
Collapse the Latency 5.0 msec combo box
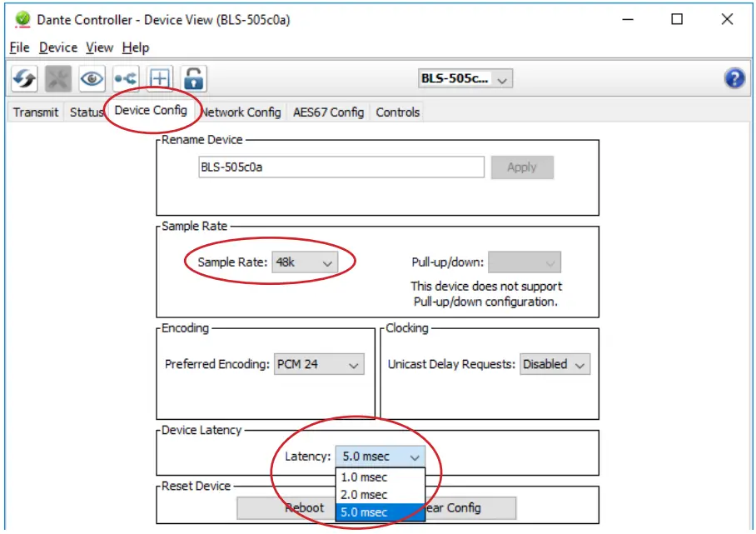(x=380, y=457)
